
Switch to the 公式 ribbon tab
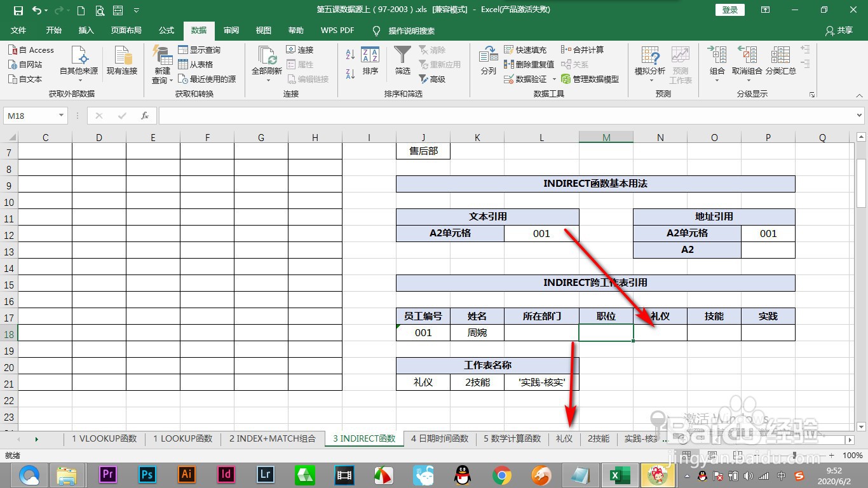coord(166,30)
